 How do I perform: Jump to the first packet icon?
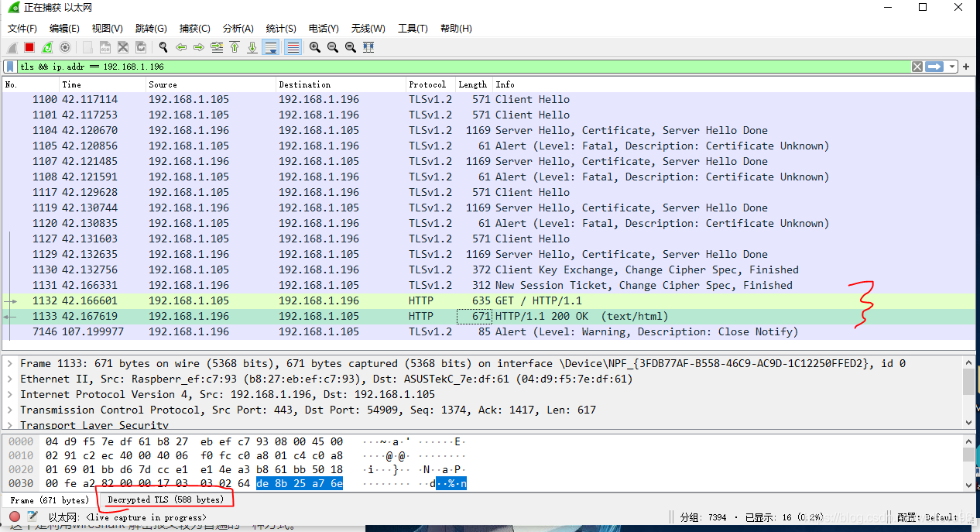click(x=235, y=47)
